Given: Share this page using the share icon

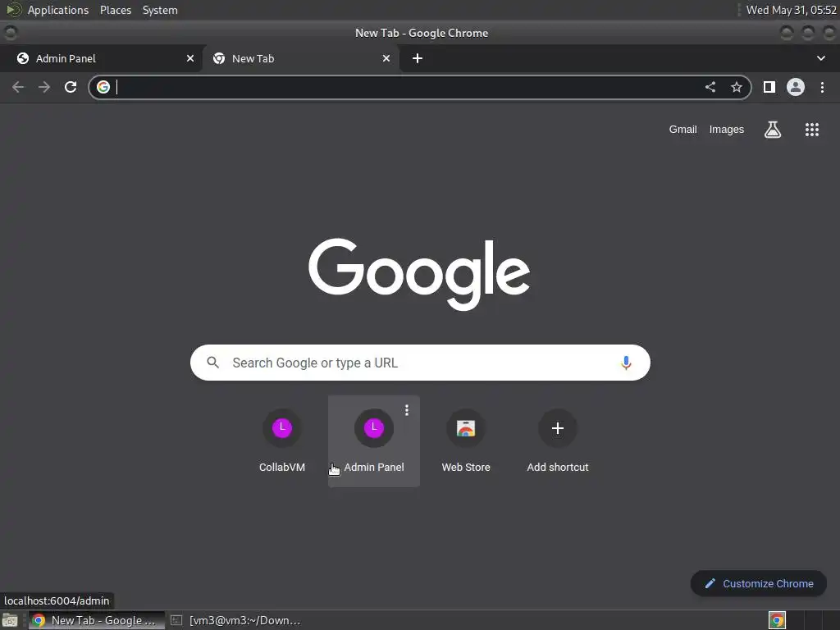Looking at the screenshot, I should click(x=710, y=87).
